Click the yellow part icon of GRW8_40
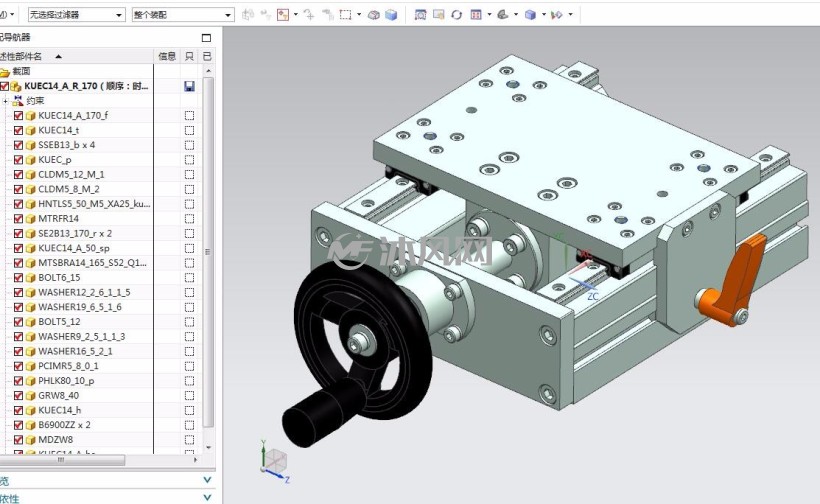This screenshot has width=820, height=504. tap(31, 396)
